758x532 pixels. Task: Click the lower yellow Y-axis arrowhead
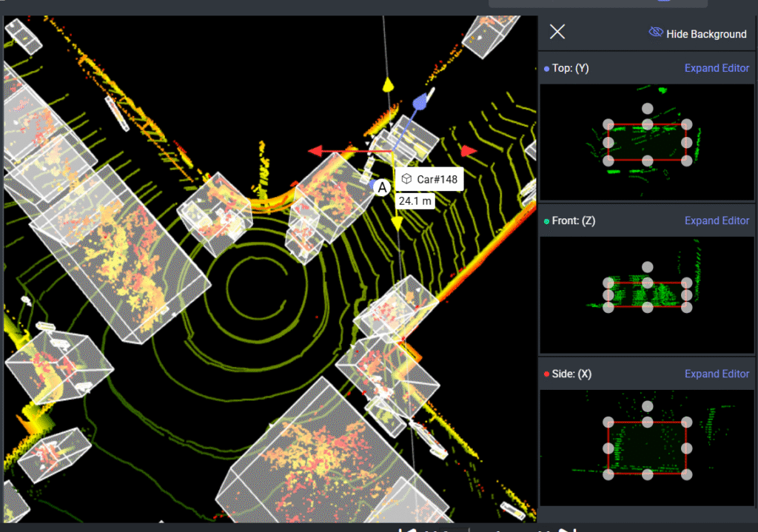397,223
